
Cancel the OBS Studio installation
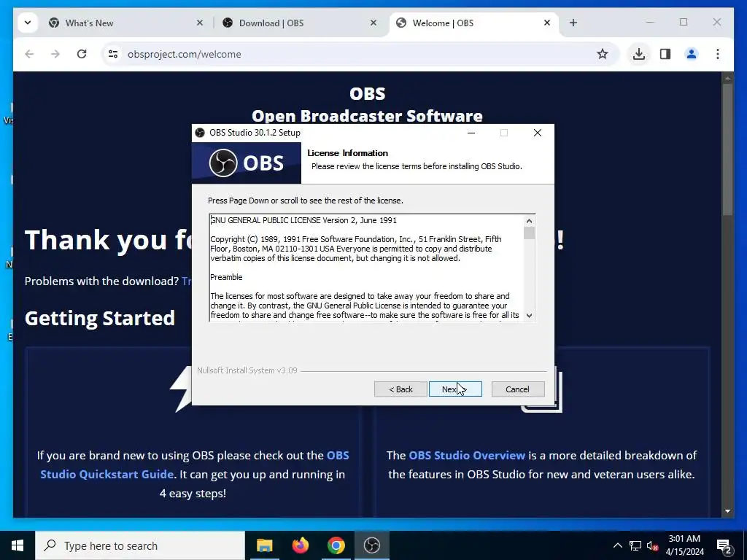coord(518,389)
